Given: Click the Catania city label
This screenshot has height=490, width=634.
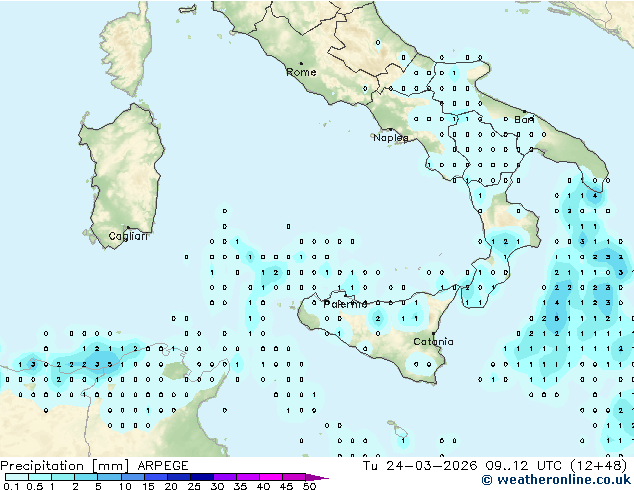Looking at the screenshot, I should (433, 342).
